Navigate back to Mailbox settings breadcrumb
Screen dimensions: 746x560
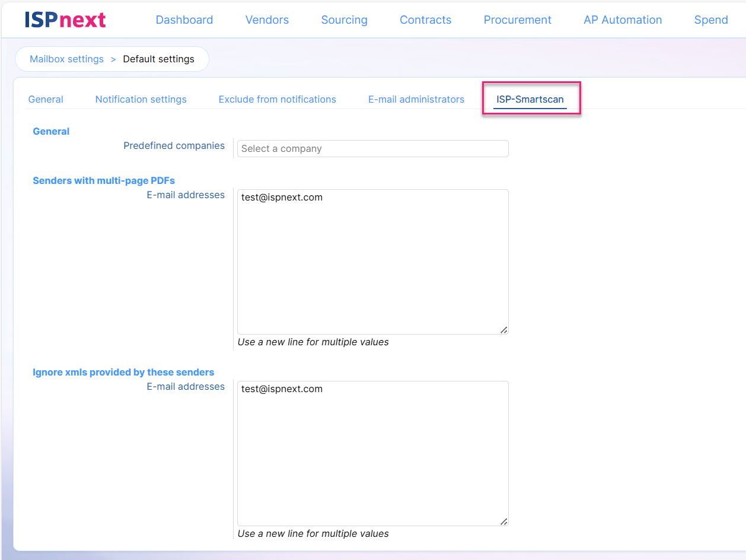pos(66,59)
